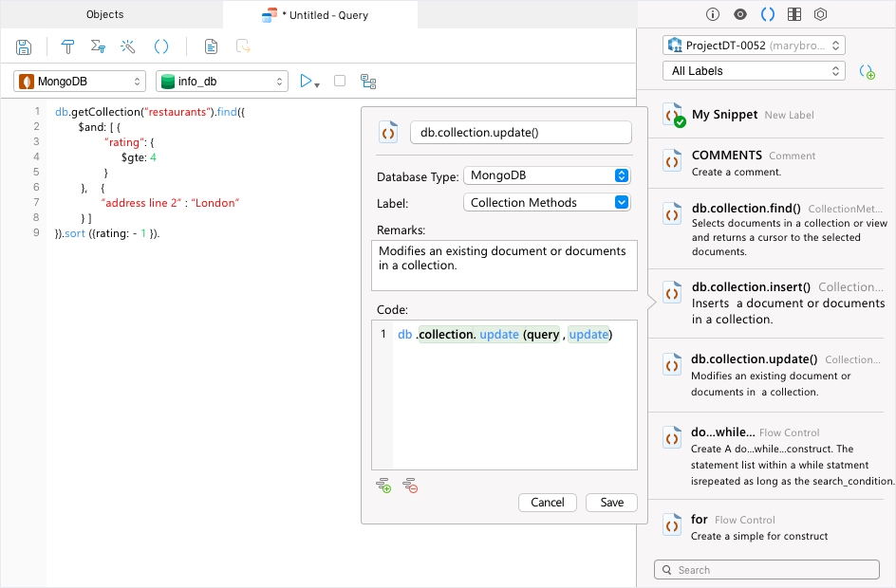Open the All Labels filter dropdown

pos(754,71)
